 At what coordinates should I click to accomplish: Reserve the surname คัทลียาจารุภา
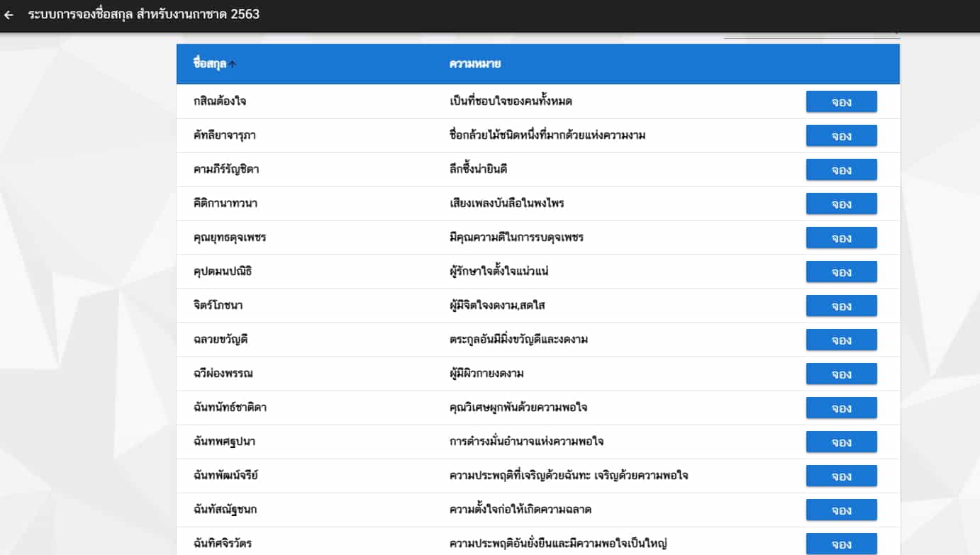841,135
